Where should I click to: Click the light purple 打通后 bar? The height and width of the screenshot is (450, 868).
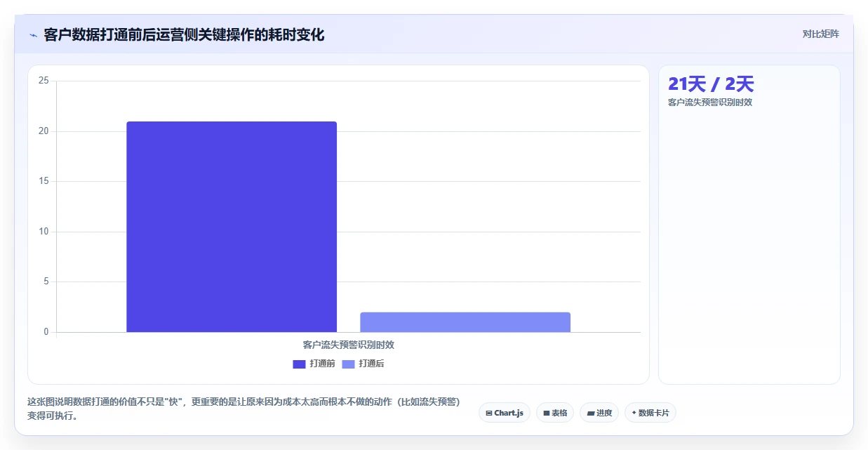coord(465,322)
